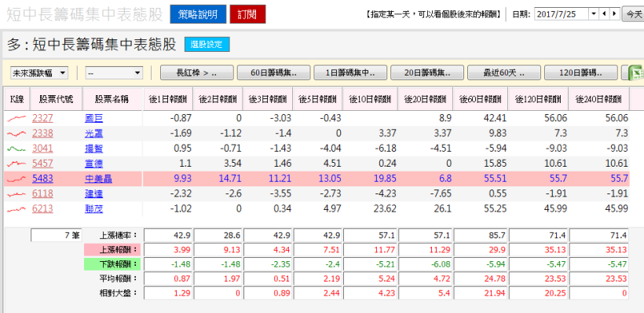Viewport: 644px width, 313px height.
Task: Open stock code link 2338
Action: coord(42,134)
